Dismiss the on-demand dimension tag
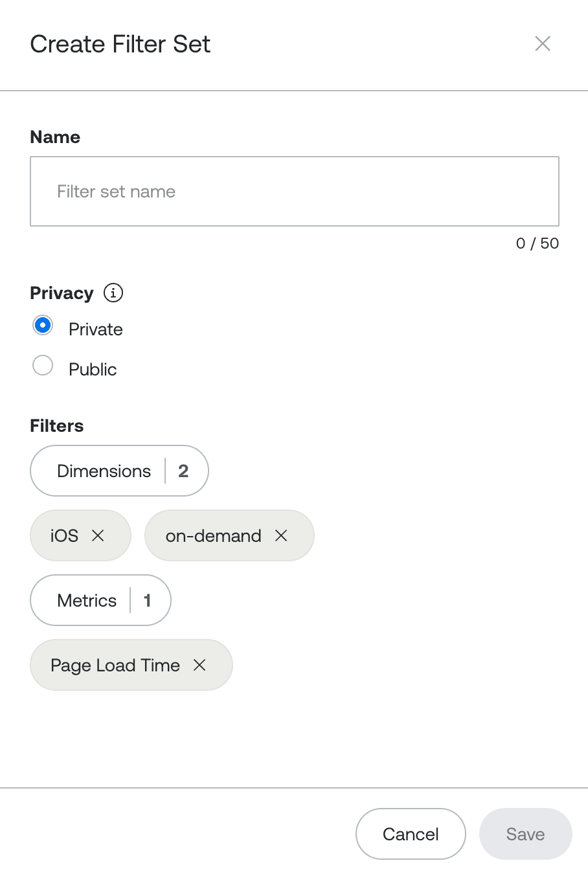Screen dimensions: 588x874 [x=282, y=535]
